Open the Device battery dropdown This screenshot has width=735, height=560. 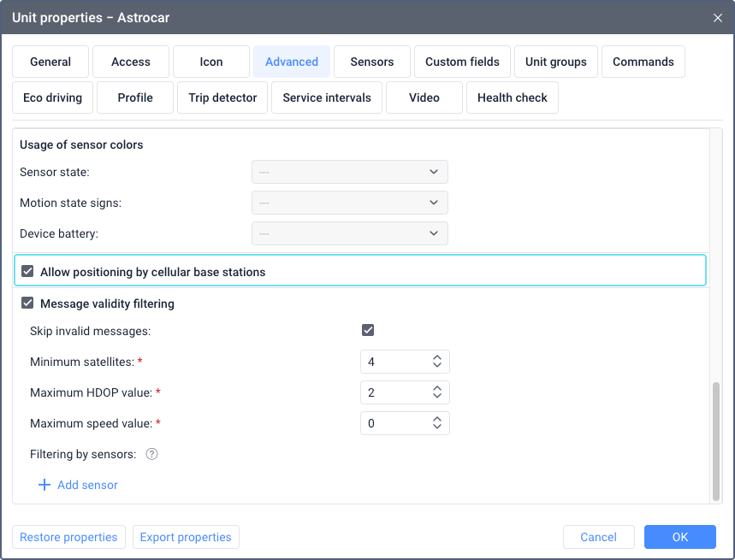[x=349, y=233]
